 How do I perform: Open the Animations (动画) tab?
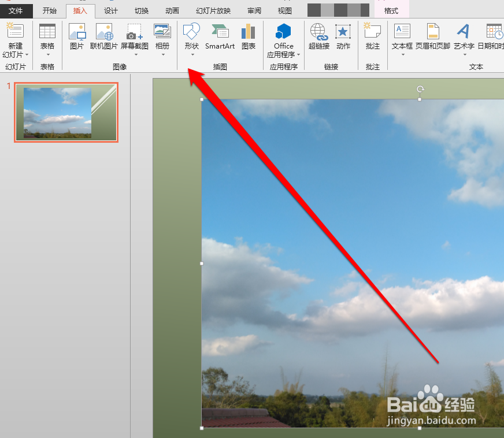172,11
